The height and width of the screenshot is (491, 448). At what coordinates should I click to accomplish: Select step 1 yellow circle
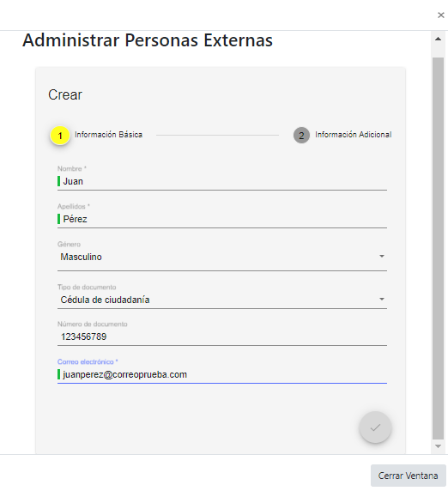point(60,136)
